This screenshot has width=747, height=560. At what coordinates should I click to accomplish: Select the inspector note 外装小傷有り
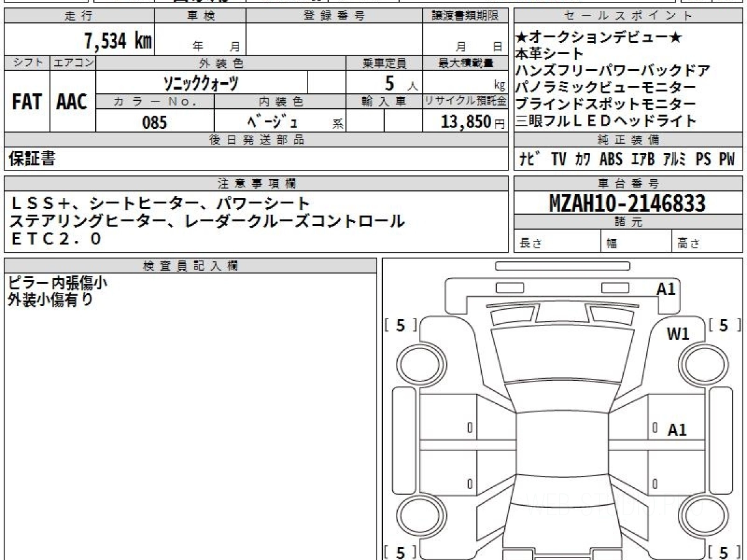click(50, 299)
